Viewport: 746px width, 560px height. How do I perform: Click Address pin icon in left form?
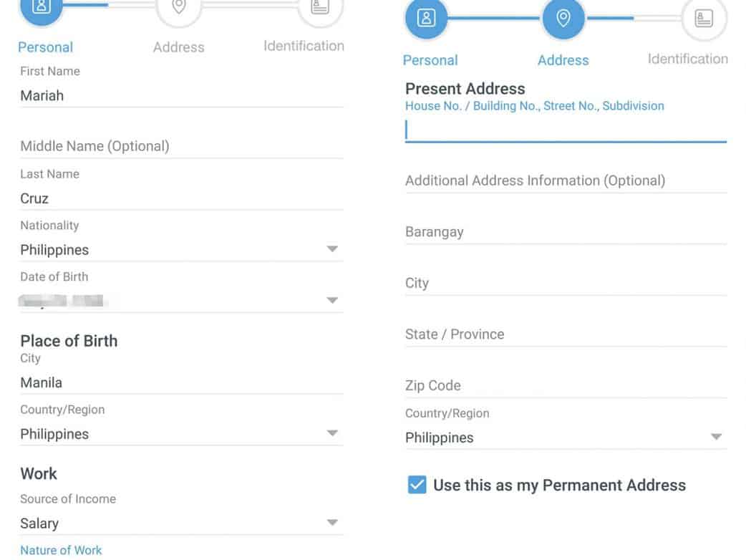click(x=179, y=8)
